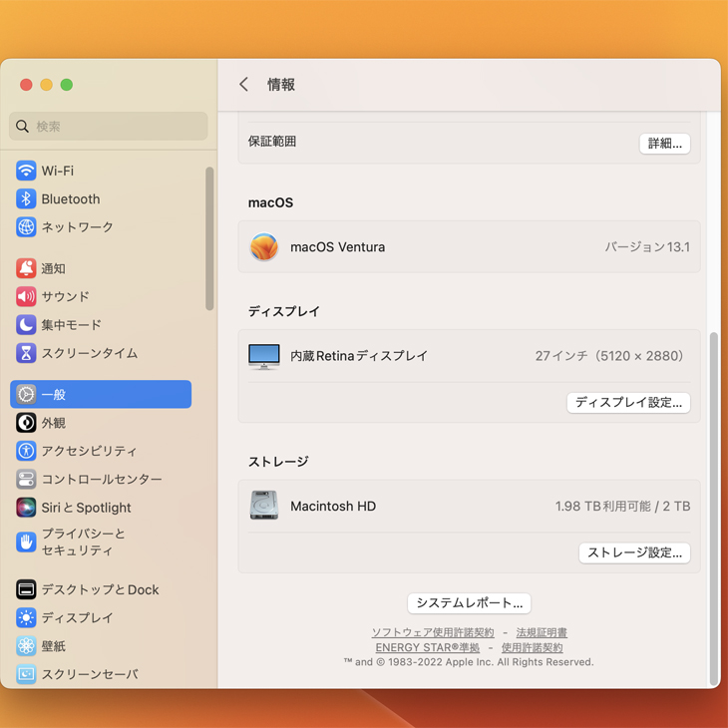Click the Macintosh HD drive icon
728x728 pixels.
click(x=264, y=506)
